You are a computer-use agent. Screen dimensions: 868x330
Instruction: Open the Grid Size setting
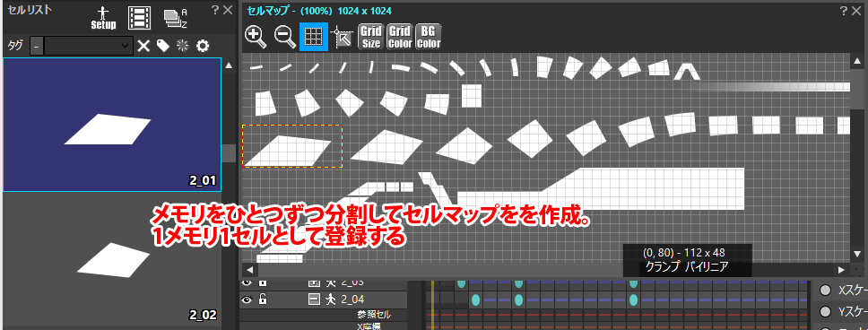(371, 37)
